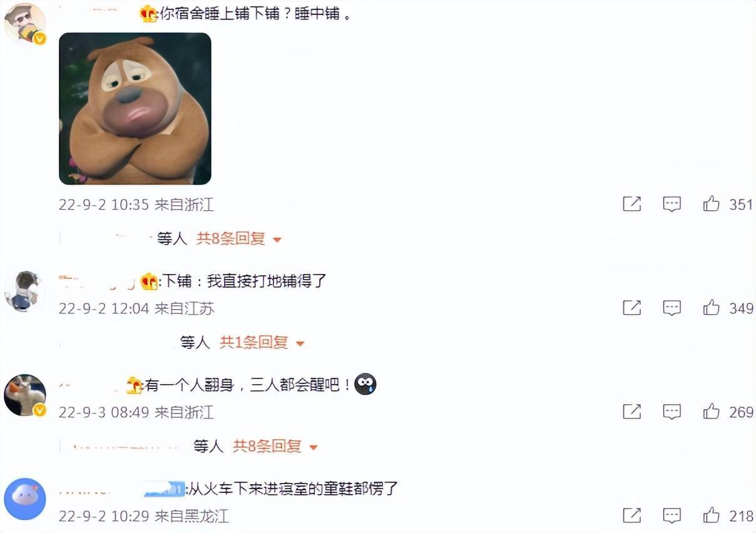Reply to the comment from 浙江 at 10:35
This screenshot has width=756, height=533.
coord(672,204)
